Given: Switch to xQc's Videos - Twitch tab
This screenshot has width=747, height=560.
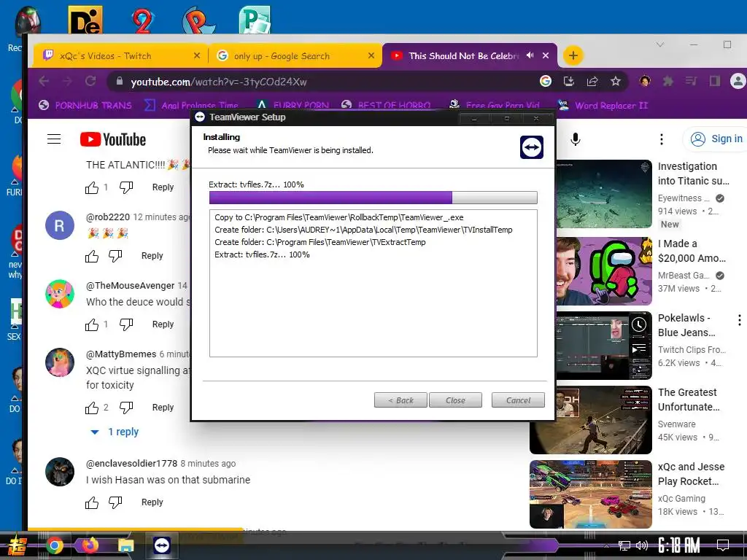Looking at the screenshot, I should click(119, 55).
